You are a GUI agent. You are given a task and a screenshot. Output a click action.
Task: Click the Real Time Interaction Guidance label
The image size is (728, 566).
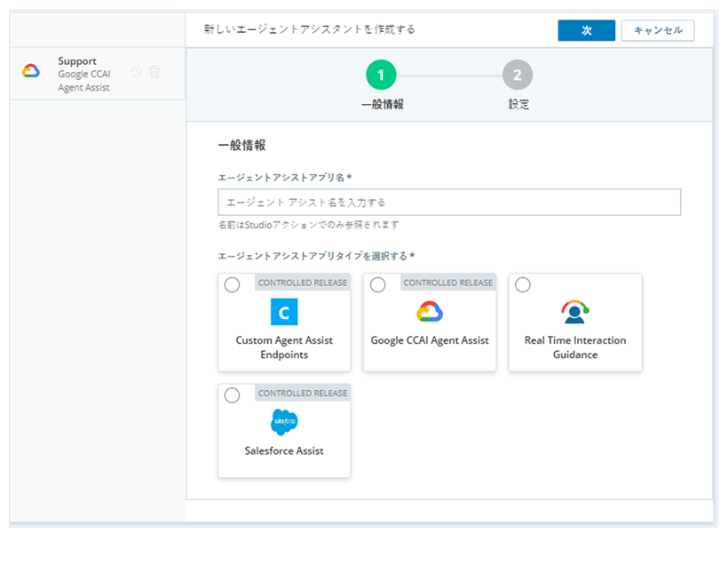click(x=574, y=347)
